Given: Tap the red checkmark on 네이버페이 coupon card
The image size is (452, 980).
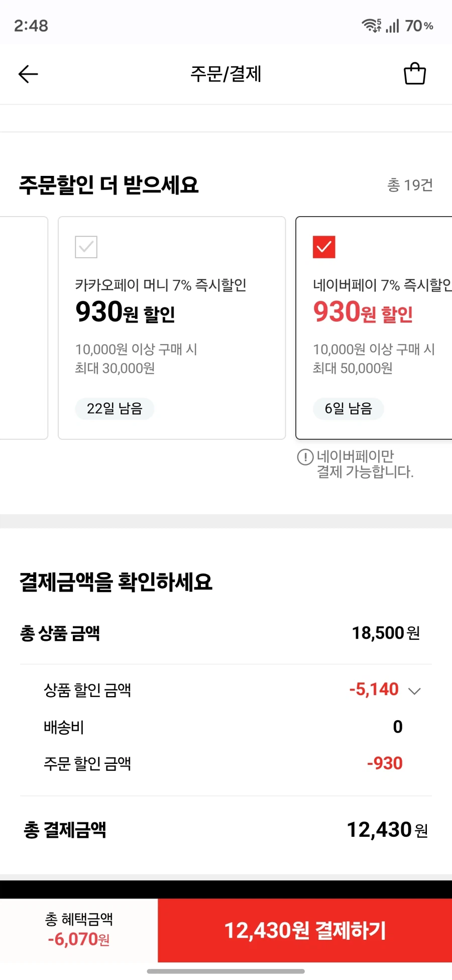Looking at the screenshot, I should [x=324, y=247].
